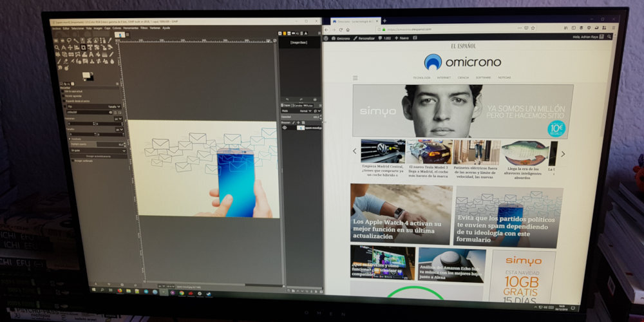Toggle the 'Resaltado' highlight checkbox
Image resolution: width=644 pixels, height=322 pixels.
[x=70, y=139]
